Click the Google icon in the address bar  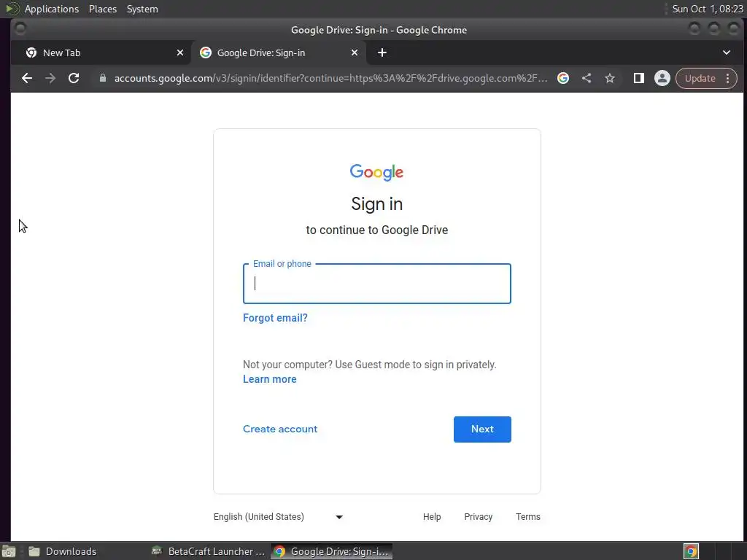tap(563, 78)
